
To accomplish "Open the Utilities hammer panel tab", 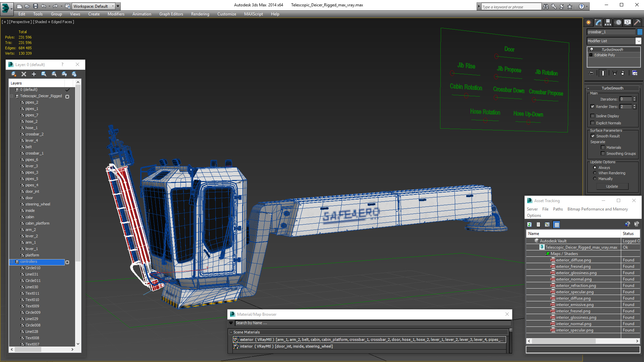I will point(637,22).
